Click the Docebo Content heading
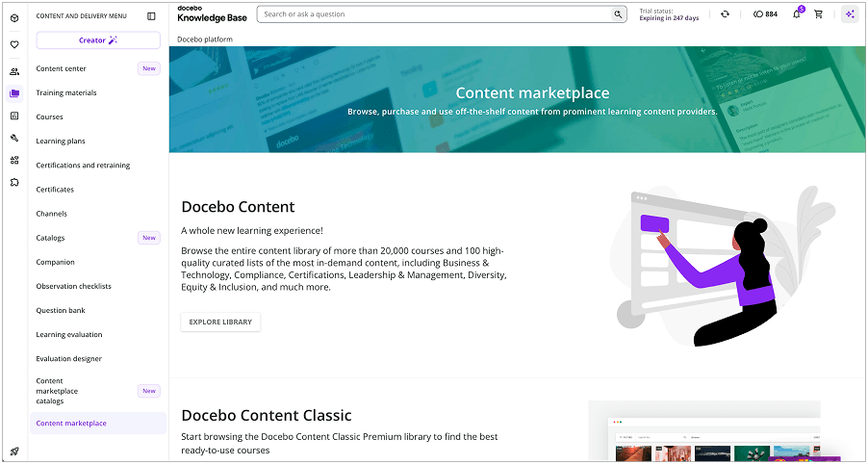868x464 pixels. click(238, 207)
